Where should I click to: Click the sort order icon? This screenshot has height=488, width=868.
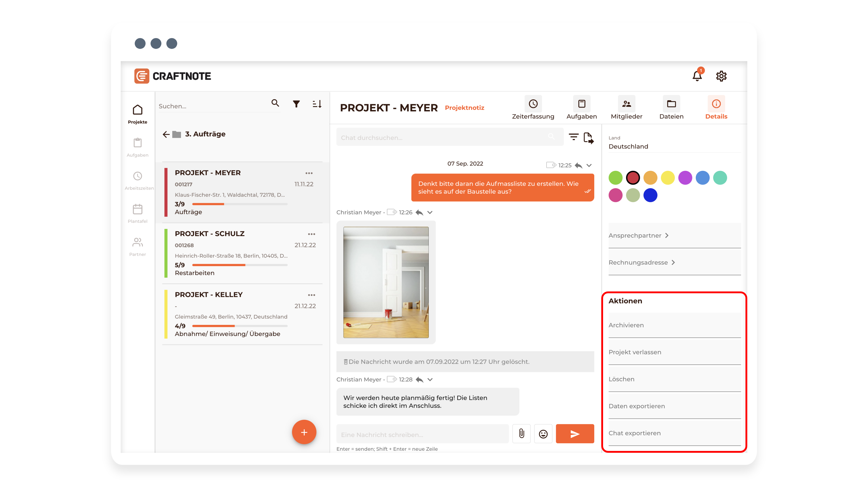click(x=317, y=104)
